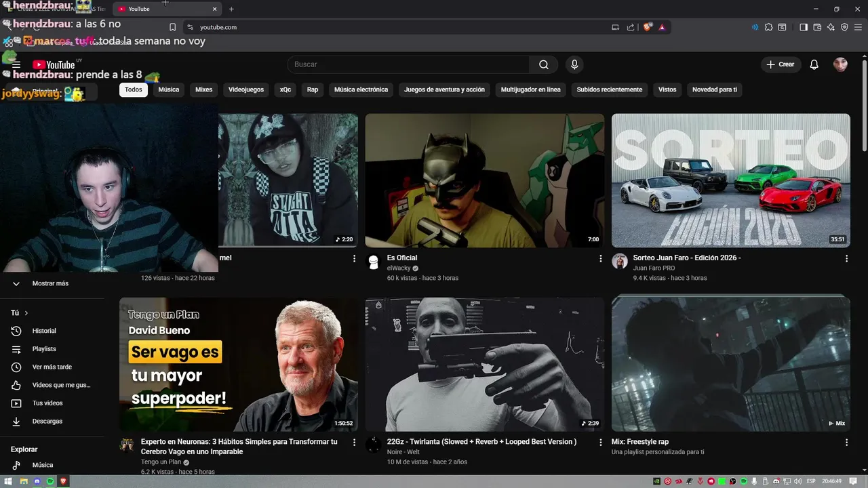Open the SORTEO Edición 2026 thumbnail
The height and width of the screenshot is (488, 868).
click(731, 180)
